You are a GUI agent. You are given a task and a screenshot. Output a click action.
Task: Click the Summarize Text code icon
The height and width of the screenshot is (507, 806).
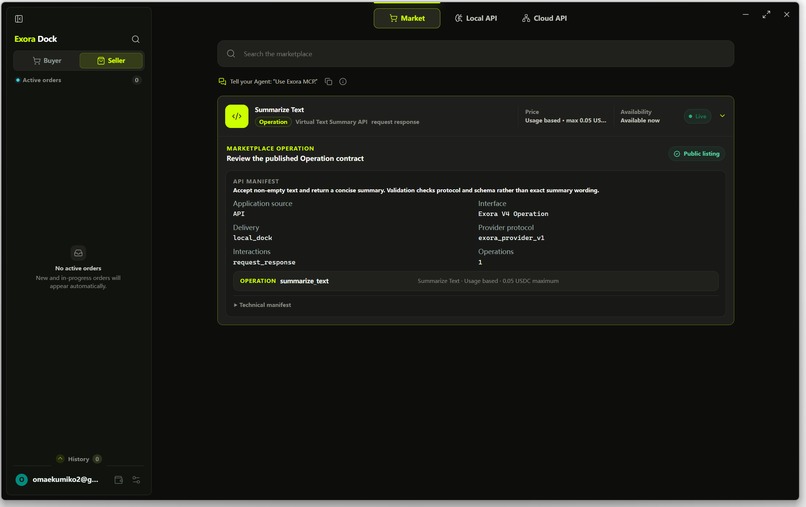pyautogui.click(x=236, y=116)
